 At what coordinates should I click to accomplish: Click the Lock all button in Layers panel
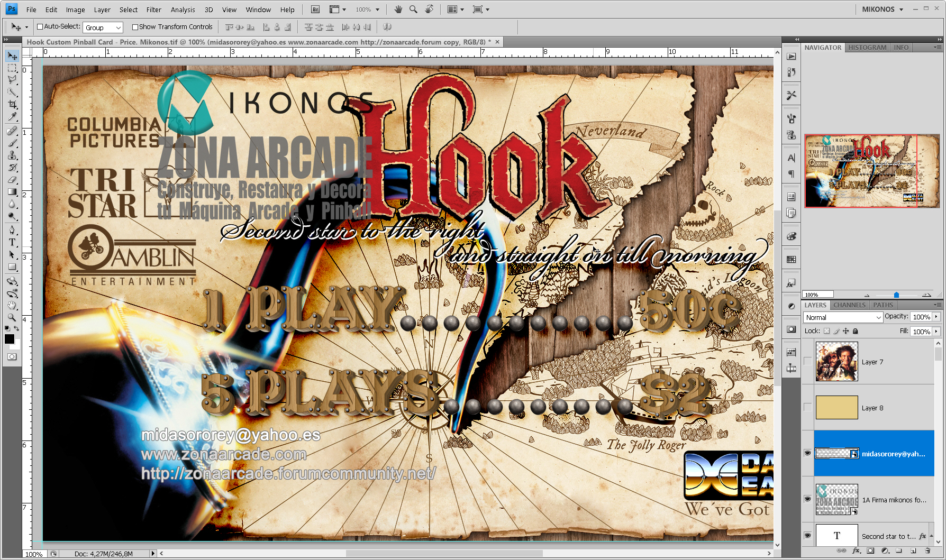click(x=856, y=332)
